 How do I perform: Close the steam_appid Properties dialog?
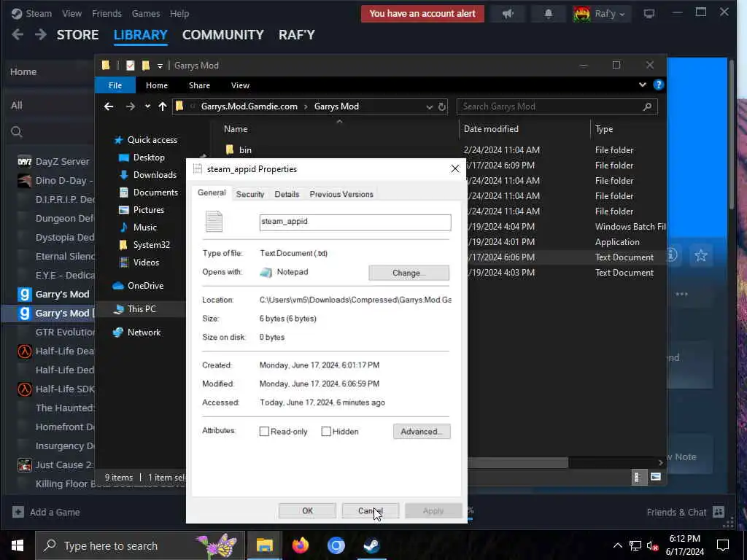click(x=455, y=168)
